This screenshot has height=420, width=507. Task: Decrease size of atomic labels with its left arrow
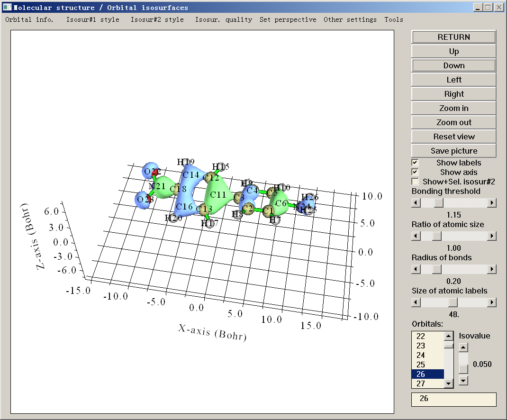416,302
